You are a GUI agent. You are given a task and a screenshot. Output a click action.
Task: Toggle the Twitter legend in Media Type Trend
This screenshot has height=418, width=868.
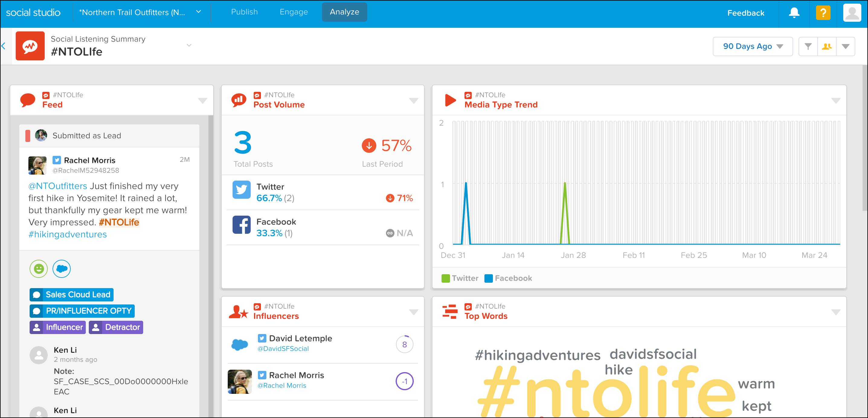[x=460, y=278]
